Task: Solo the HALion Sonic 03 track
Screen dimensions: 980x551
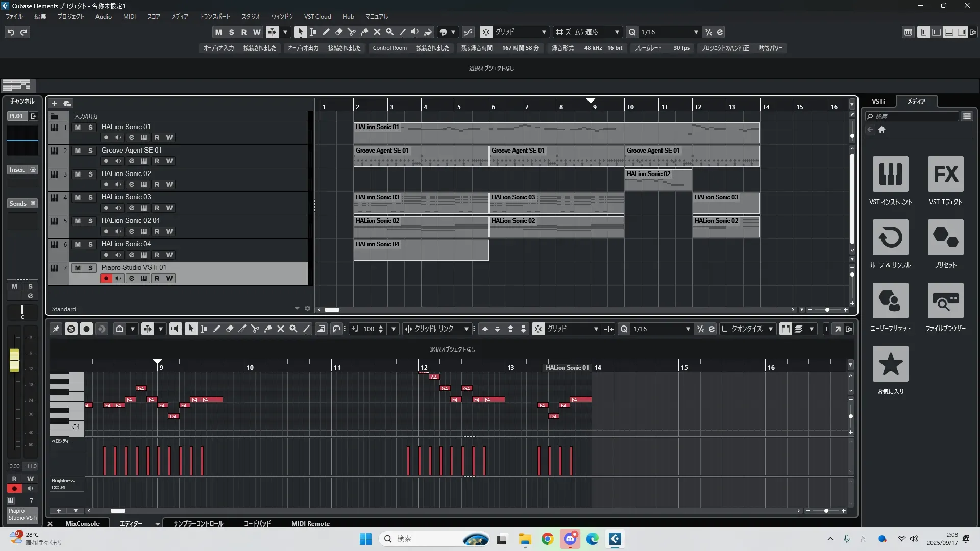Action: click(x=90, y=197)
